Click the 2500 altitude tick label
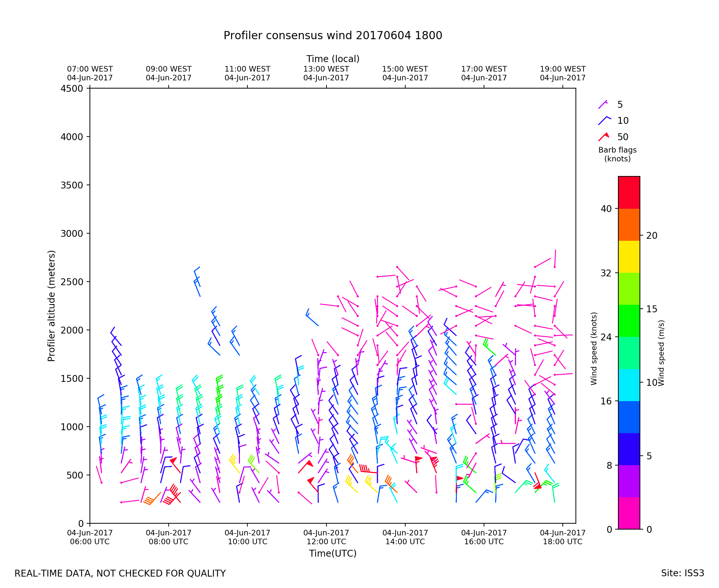Viewport: 719px width, 588px height. pyautogui.click(x=72, y=282)
